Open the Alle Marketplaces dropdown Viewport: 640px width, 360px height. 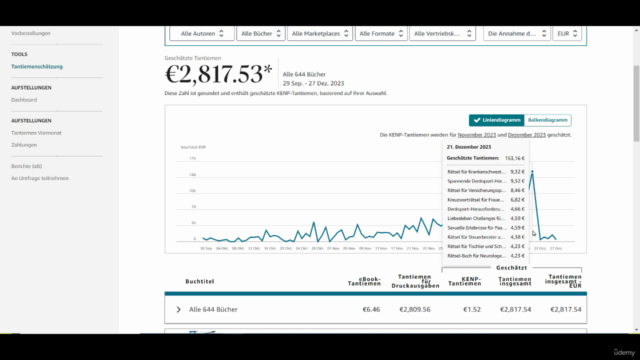320,33
